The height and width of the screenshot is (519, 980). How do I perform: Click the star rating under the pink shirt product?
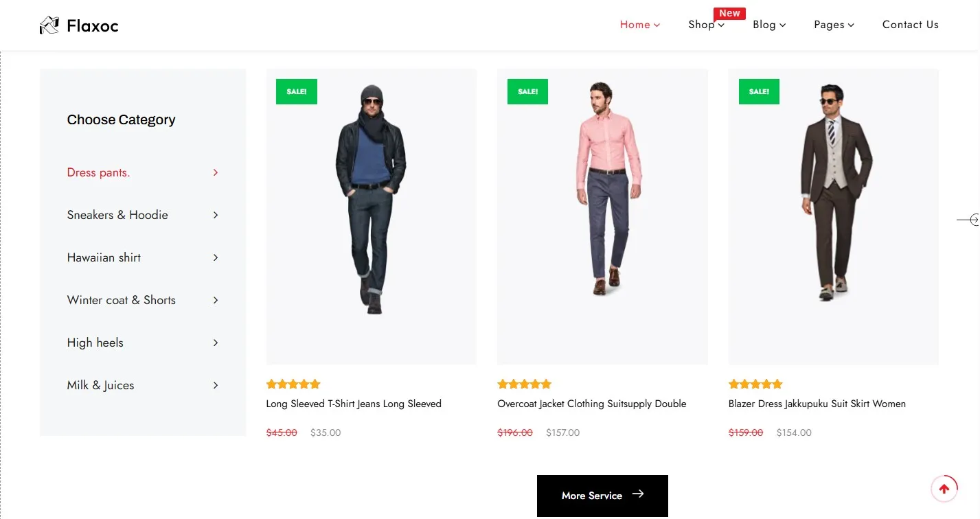(525, 384)
